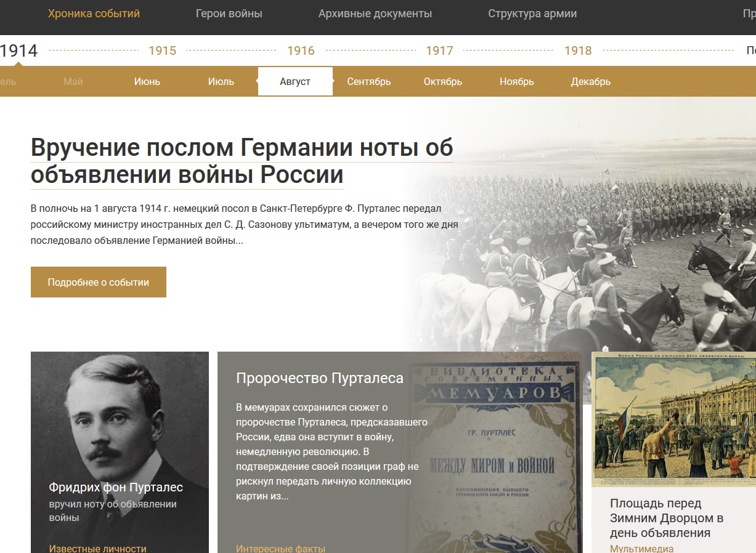
Task: Show events for Октябрь
Action: point(443,81)
